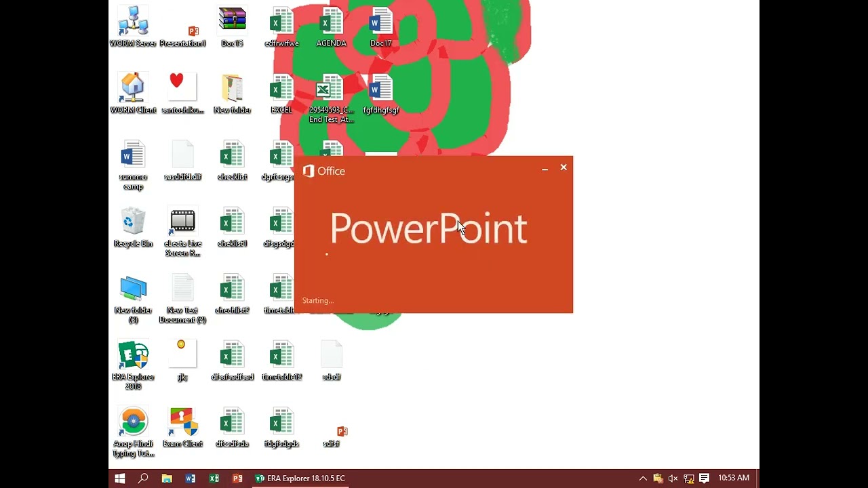
Task: Select the New folder (3) desktop icon
Action: pos(133,299)
